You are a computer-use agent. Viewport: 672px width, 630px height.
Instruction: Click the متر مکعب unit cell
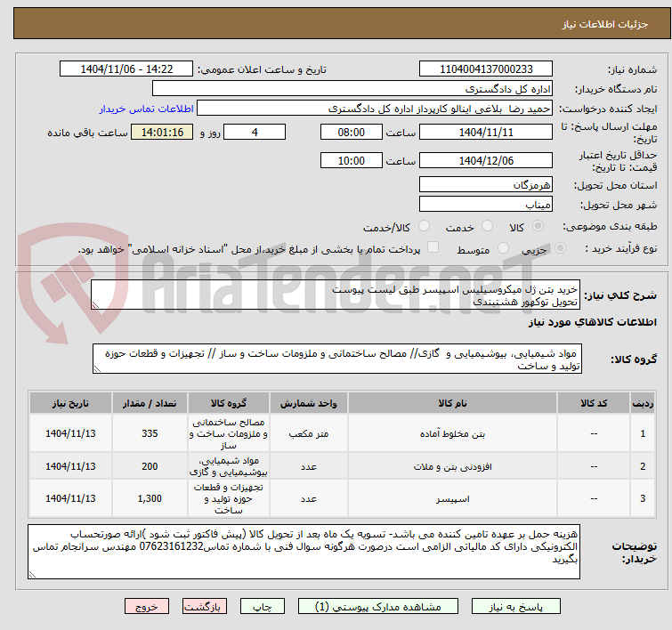point(309,433)
